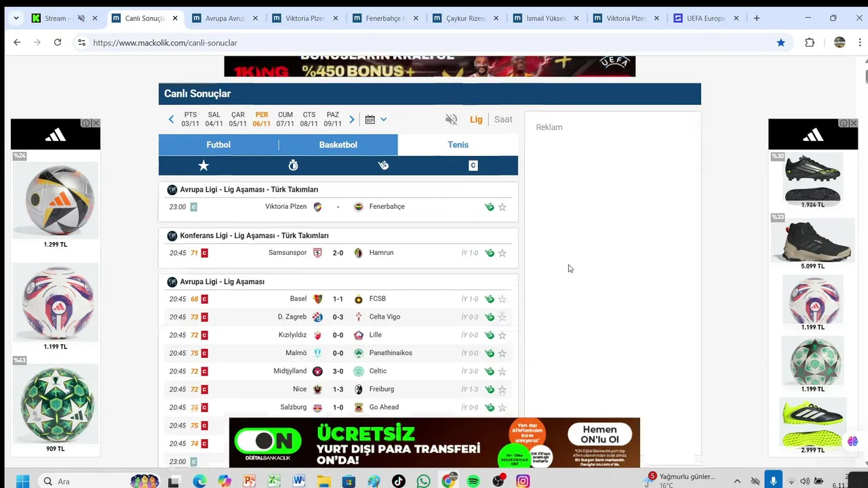
Task: Switch to the Basketbol tab
Action: (338, 145)
